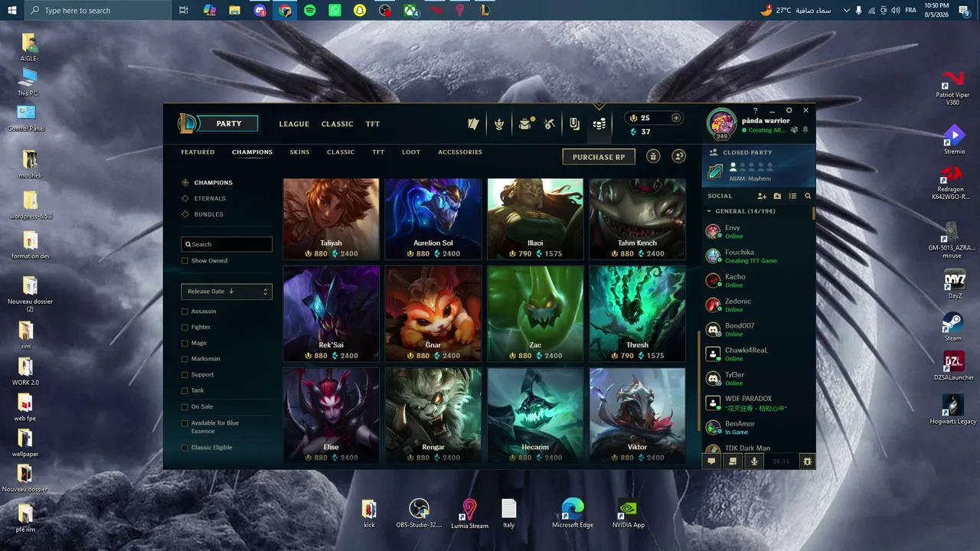Search friends with the Social magnifier icon
980x551 pixels.
coord(808,196)
